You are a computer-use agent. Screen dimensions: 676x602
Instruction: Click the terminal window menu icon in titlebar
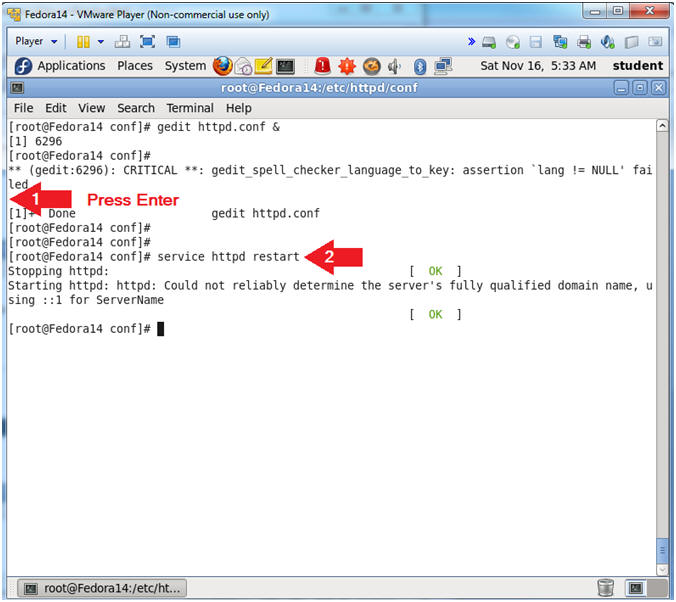17,88
